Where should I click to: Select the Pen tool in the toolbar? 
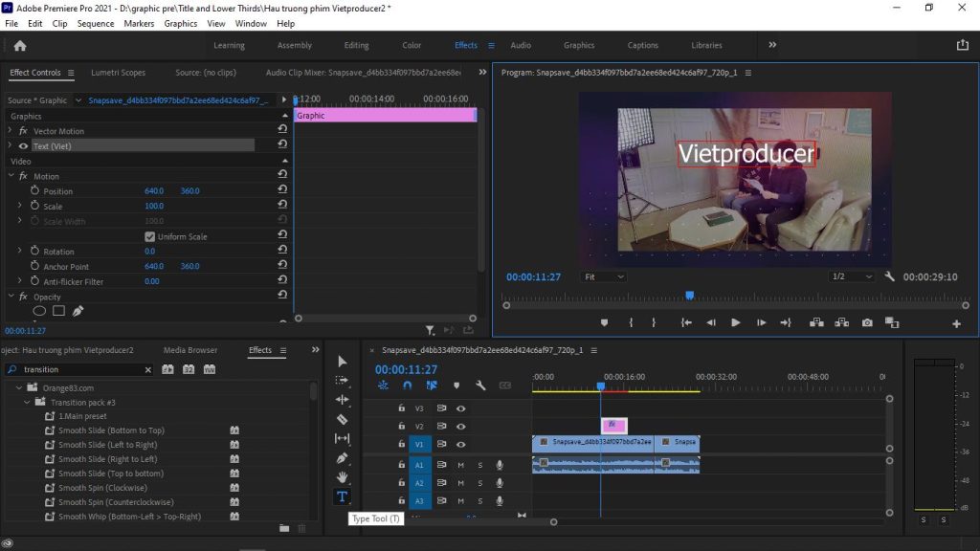click(x=342, y=458)
